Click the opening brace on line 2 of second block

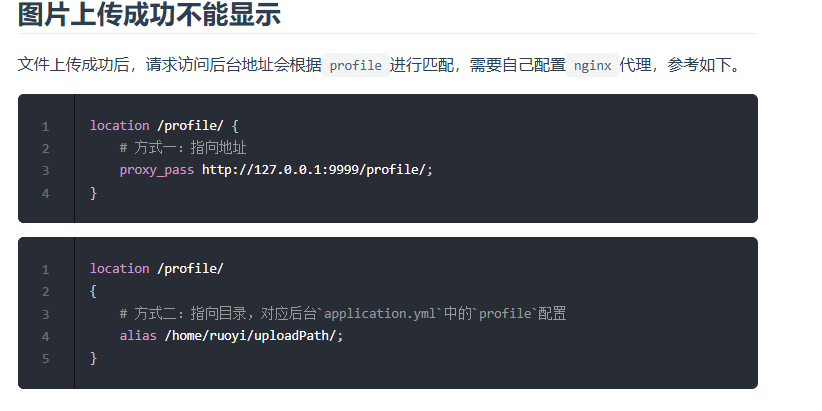pyautogui.click(x=93, y=291)
